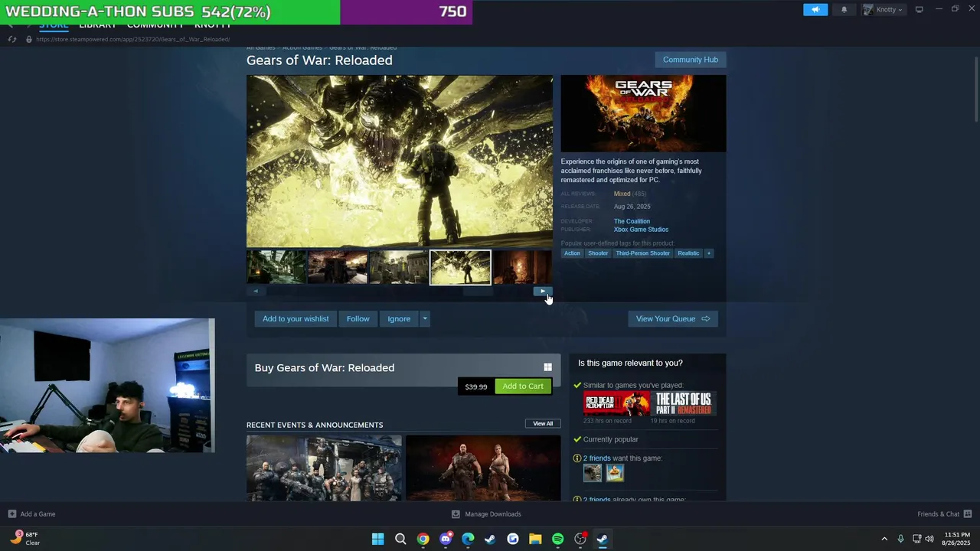The width and height of the screenshot is (980, 551).
Task: Click the large highlighted game screenshot
Action: [x=400, y=161]
